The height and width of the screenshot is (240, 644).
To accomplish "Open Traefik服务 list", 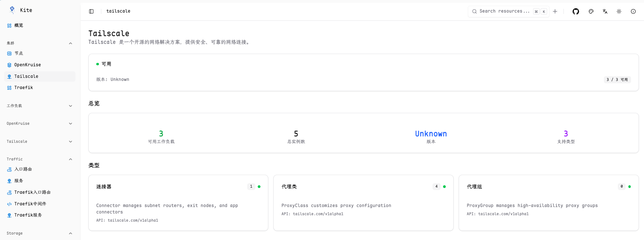I will pos(40,215).
